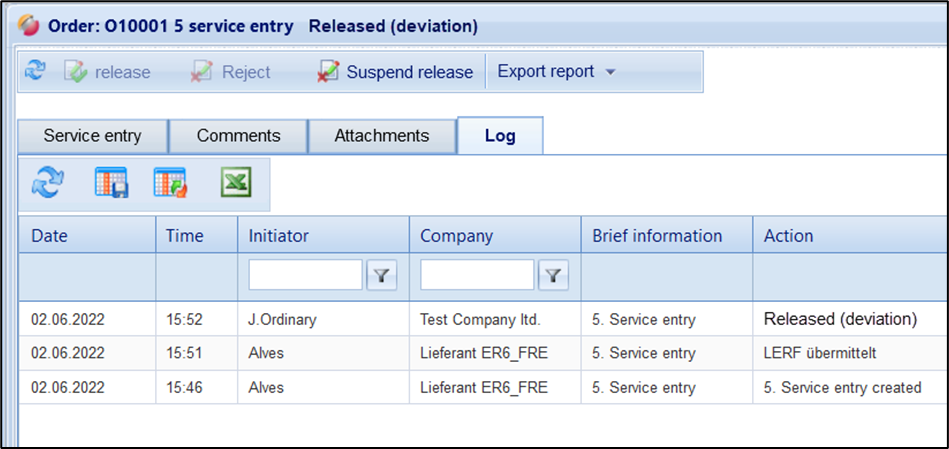
Task: Export log to Excel icon
Action: (x=236, y=183)
